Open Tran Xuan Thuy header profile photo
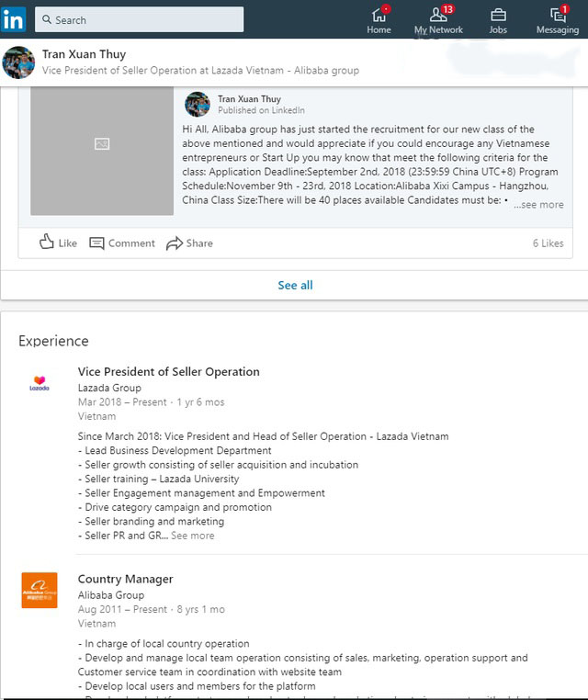 pos(19,62)
